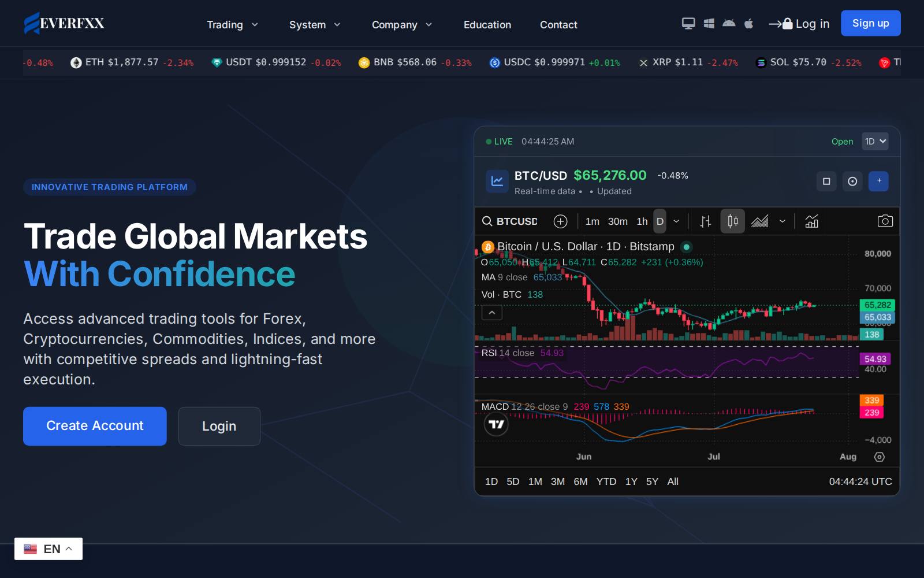Open chart settings gear near Aug

click(880, 457)
